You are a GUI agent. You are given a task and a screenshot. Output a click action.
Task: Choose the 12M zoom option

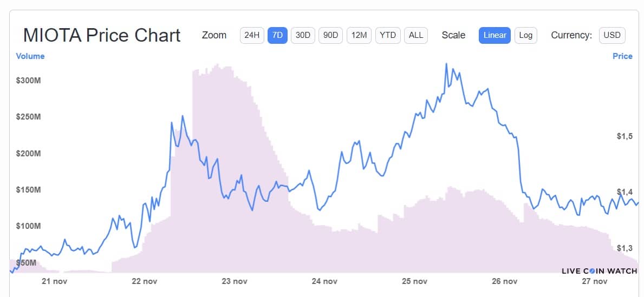coord(359,35)
